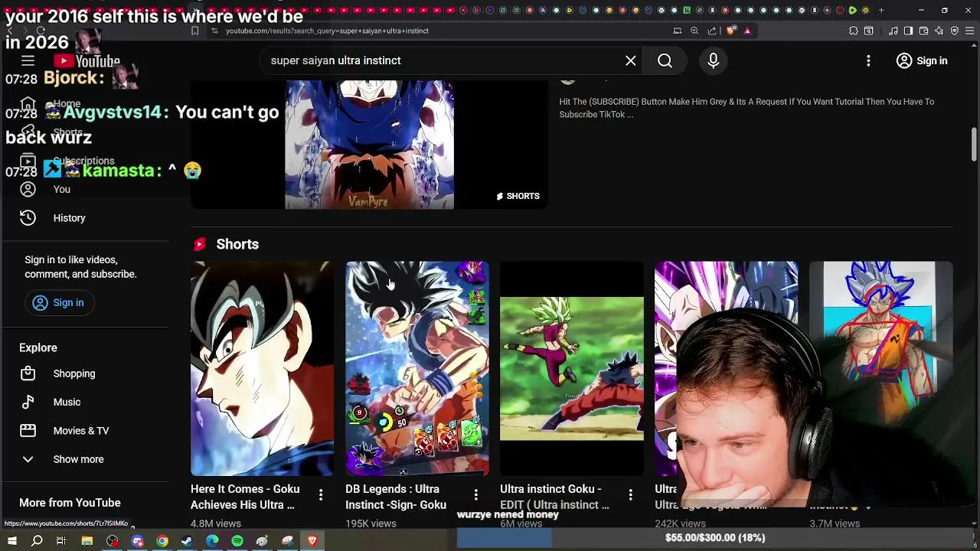The height and width of the screenshot is (551, 980).
Task: Click the sidebar Sign in button
Action: tap(58, 302)
